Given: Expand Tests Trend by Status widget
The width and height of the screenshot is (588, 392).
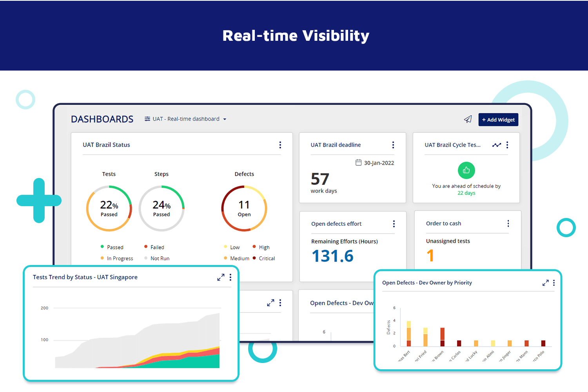Looking at the screenshot, I should coord(221,277).
